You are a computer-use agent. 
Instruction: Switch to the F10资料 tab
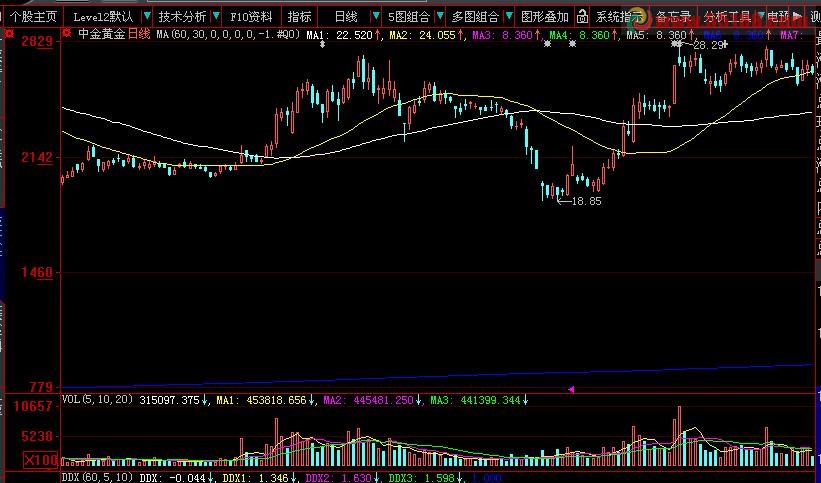[x=251, y=17]
